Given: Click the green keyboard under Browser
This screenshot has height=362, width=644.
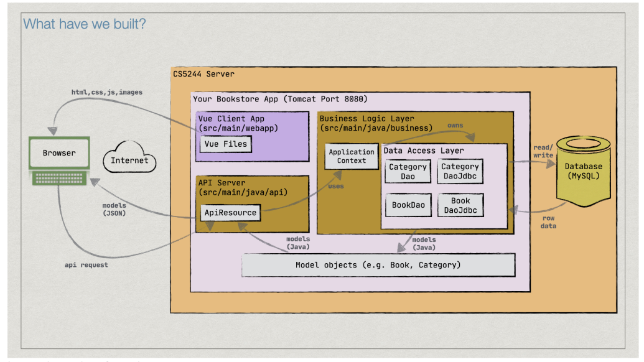Looking at the screenshot, I should (x=59, y=178).
